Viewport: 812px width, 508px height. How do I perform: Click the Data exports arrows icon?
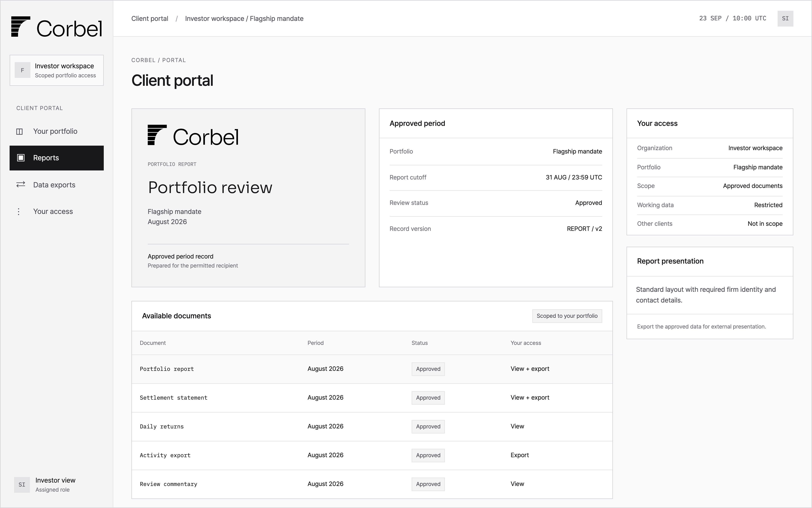click(x=21, y=184)
